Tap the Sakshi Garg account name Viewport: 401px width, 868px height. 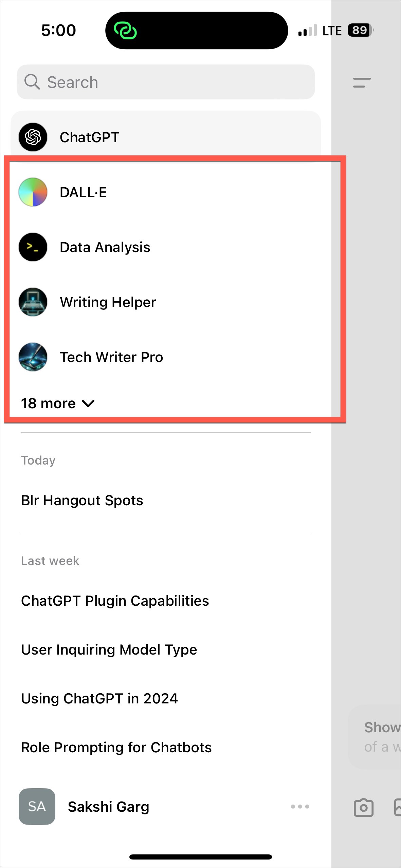[109, 807]
